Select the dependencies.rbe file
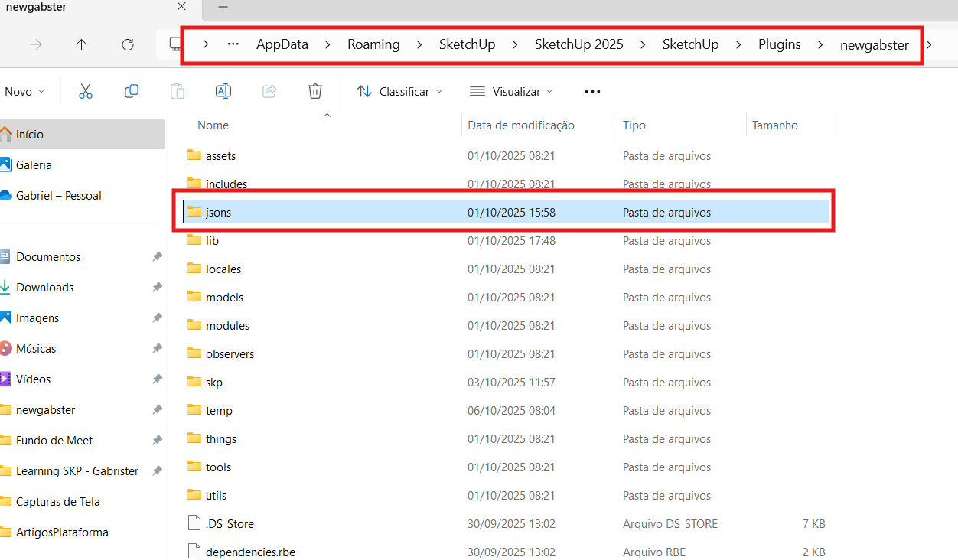 [x=250, y=552]
